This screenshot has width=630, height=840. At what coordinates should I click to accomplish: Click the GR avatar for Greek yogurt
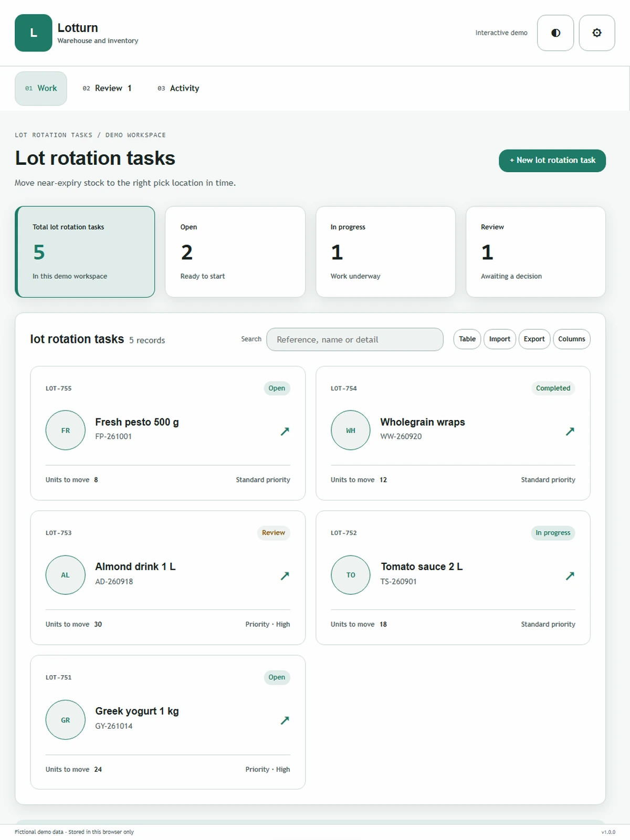[x=66, y=720]
